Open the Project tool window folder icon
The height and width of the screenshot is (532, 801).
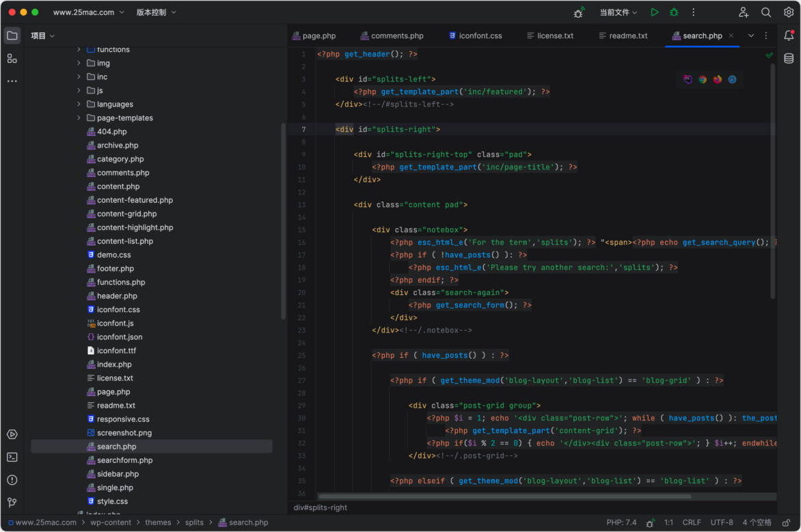click(x=12, y=36)
